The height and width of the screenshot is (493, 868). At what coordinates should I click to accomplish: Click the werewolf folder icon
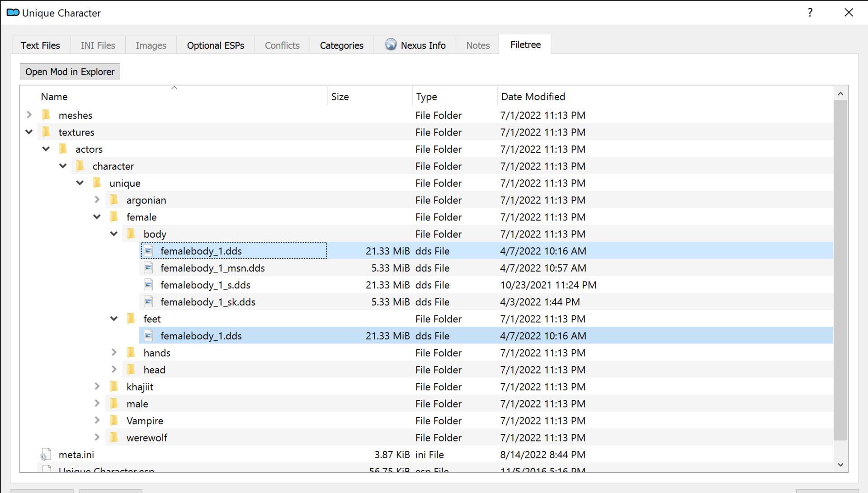(114, 437)
